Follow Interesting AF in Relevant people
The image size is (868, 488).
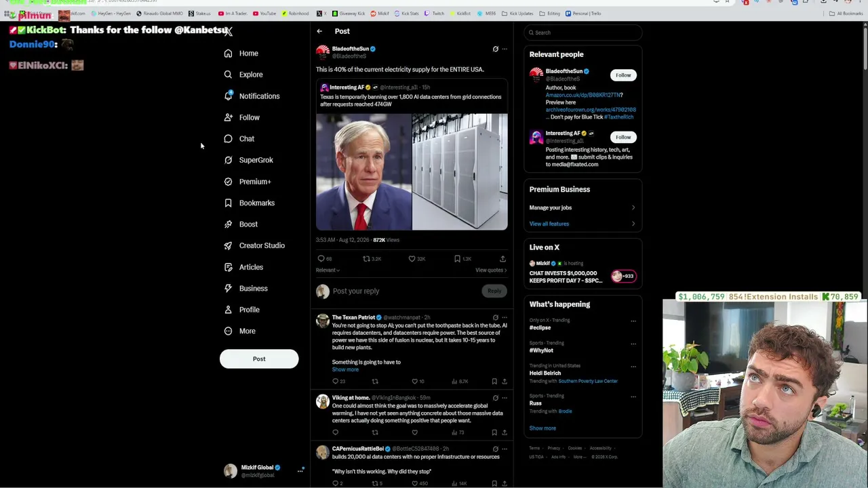(x=623, y=137)
